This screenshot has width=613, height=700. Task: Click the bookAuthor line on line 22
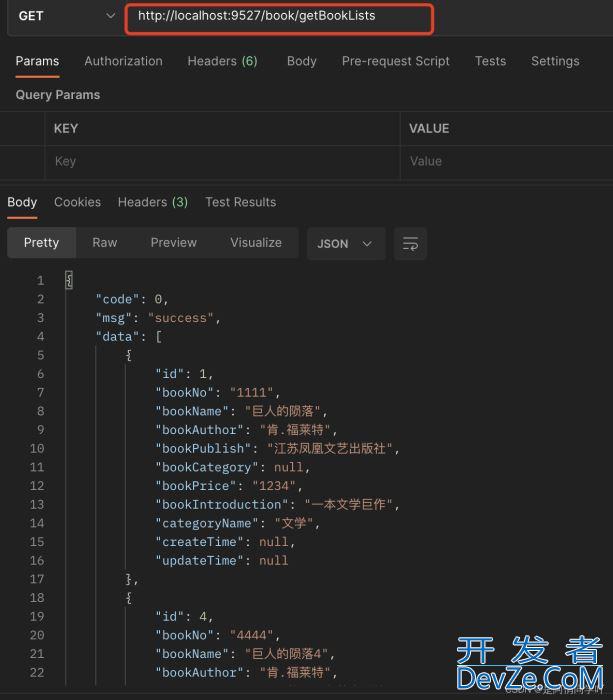[x=246, y=673]
